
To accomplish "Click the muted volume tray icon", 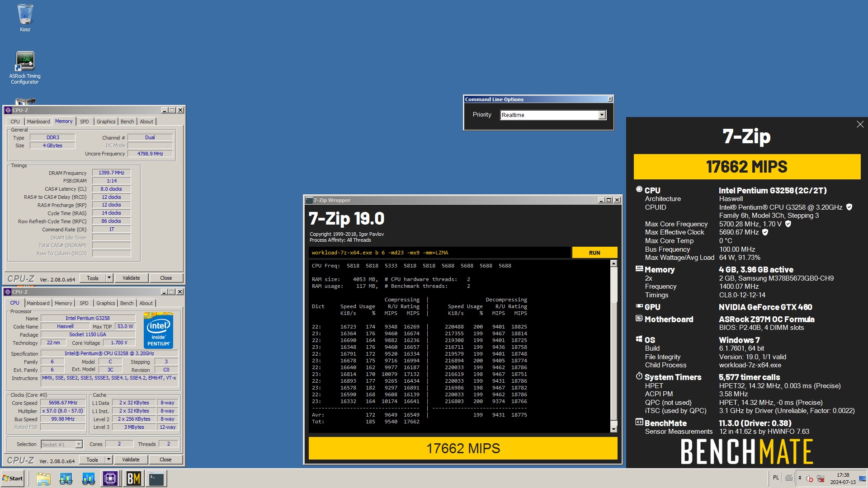I will (x=810, y=479).
